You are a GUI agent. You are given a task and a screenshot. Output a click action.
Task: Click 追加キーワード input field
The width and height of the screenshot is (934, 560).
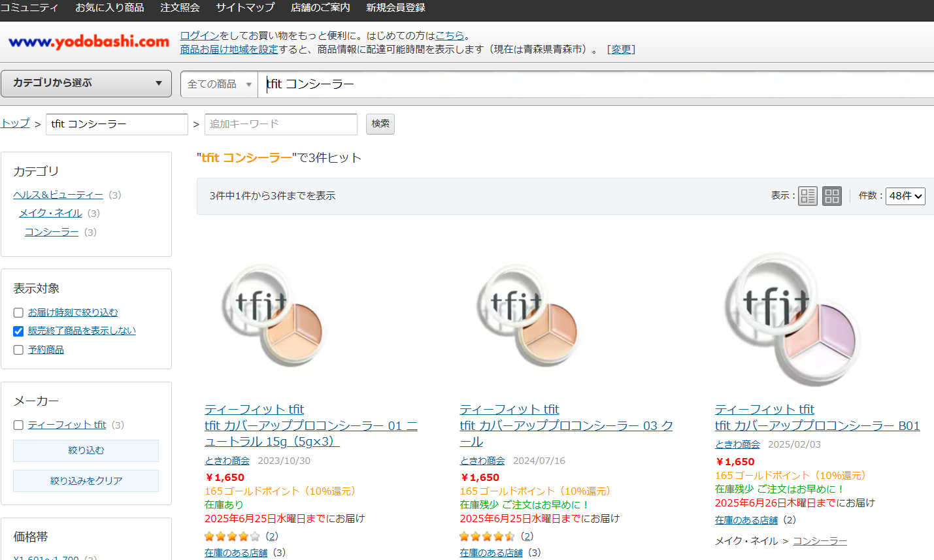point(281,124)
